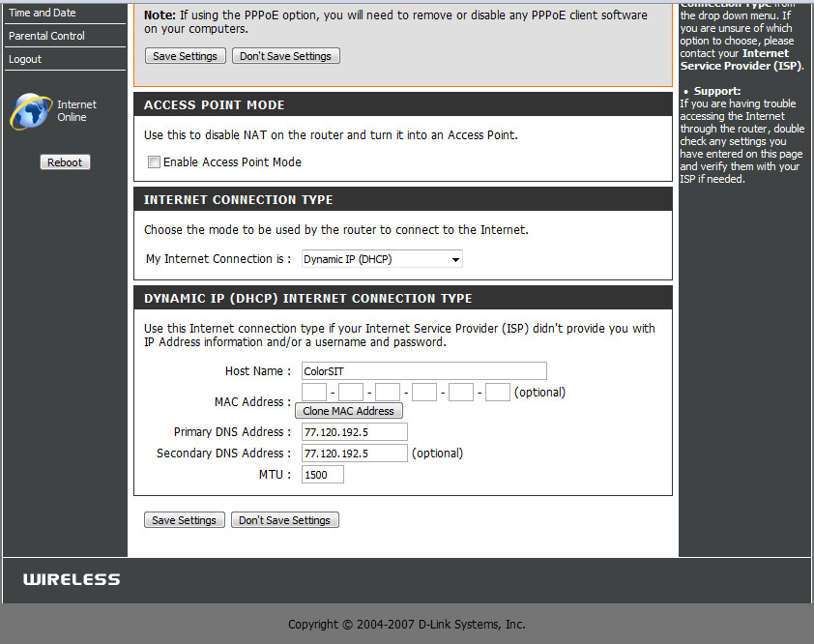Image resolution: width=814 pixels, height=644 pixels.
Task: Click the third MAC Address octet box
Action: [x=388, y=393]
